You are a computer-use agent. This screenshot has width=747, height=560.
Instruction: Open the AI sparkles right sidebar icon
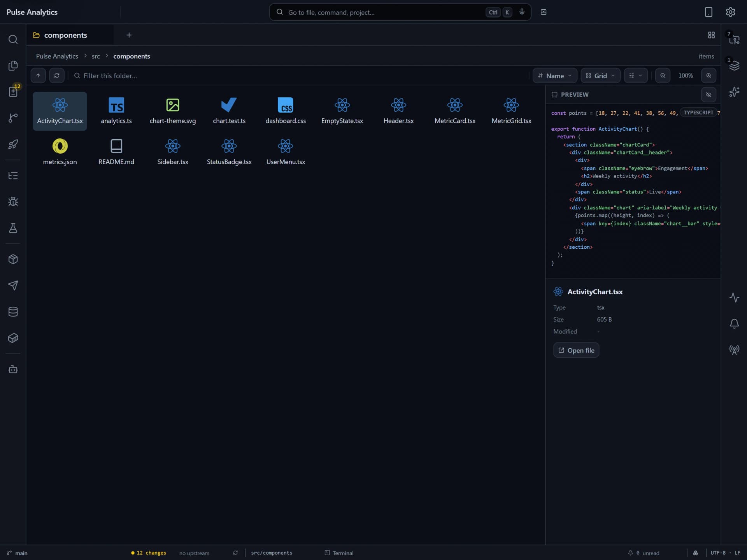tap(734, 92)
